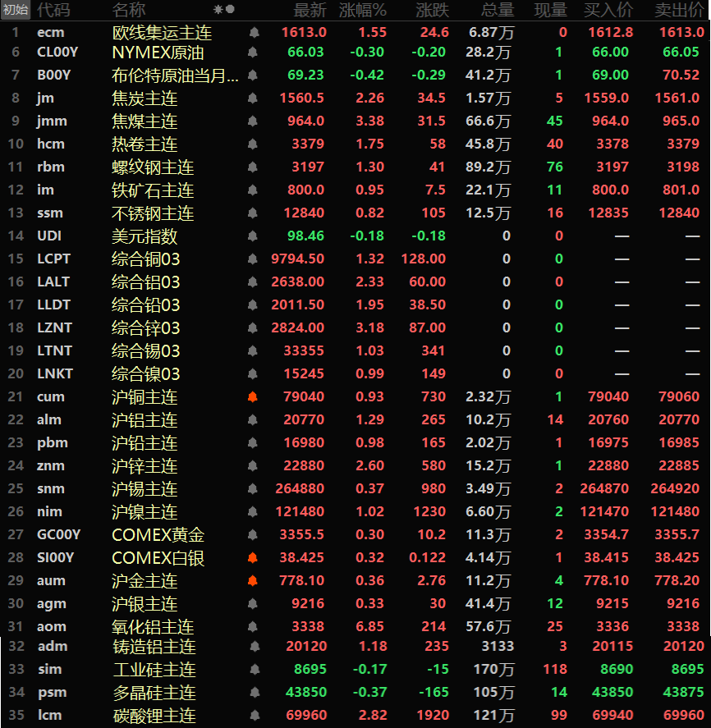Click the gear settings icon in the header
Screen dimensions: 711x728
[218, 10]
